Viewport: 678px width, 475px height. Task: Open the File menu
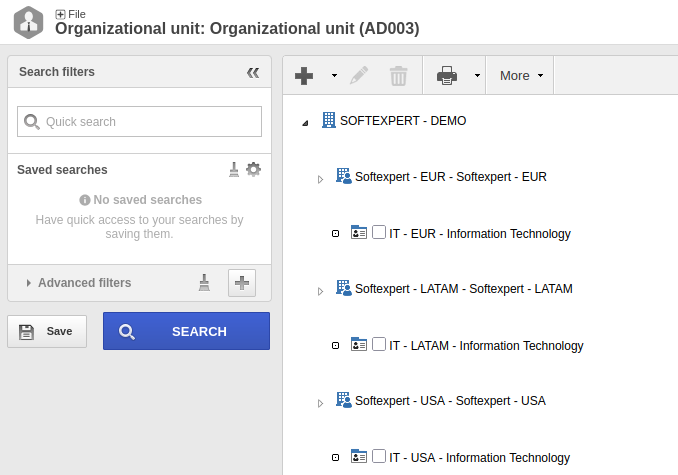(77, 14)
